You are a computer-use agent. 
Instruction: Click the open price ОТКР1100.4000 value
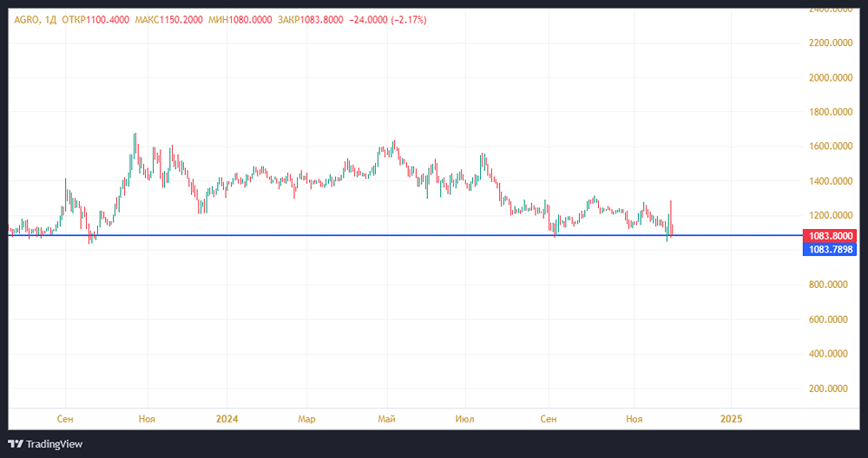(95, 20)
